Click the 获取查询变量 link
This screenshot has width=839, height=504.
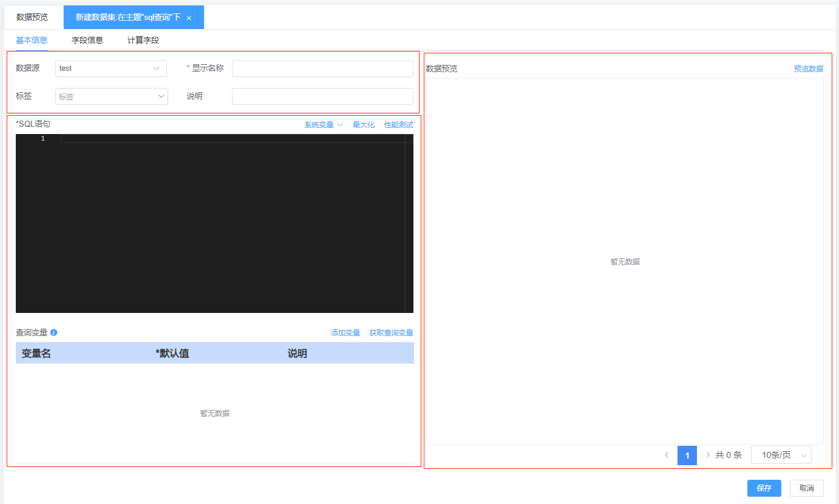tap(391, 333)
